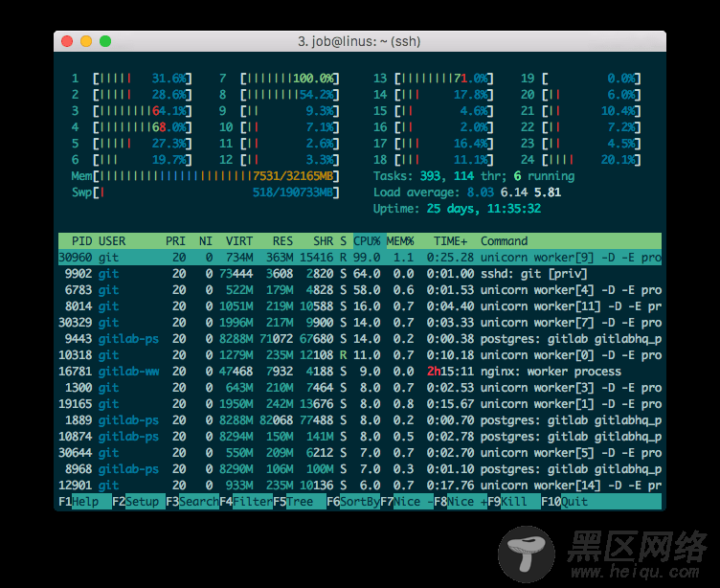
Task: Close the terminal with red button
Action: [67, 41]
